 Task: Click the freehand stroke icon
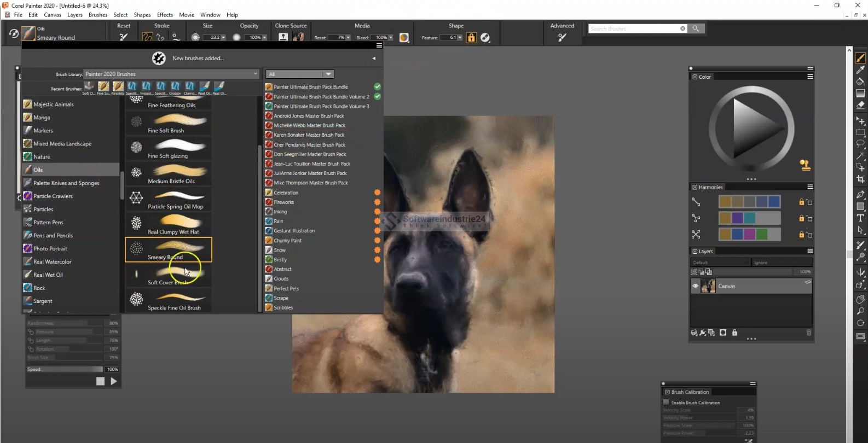[x=147, y=37]
